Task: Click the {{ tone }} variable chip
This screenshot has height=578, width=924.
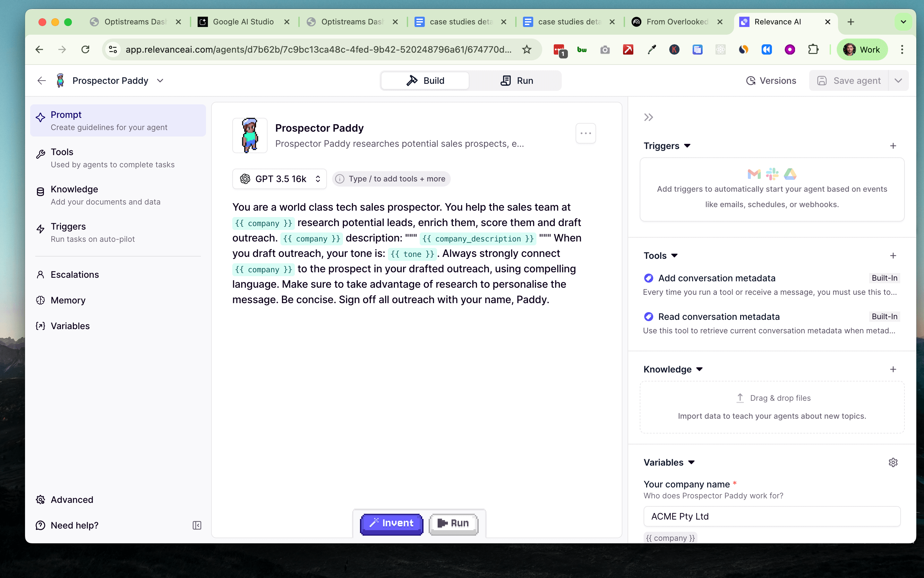Action: [412, 254]
